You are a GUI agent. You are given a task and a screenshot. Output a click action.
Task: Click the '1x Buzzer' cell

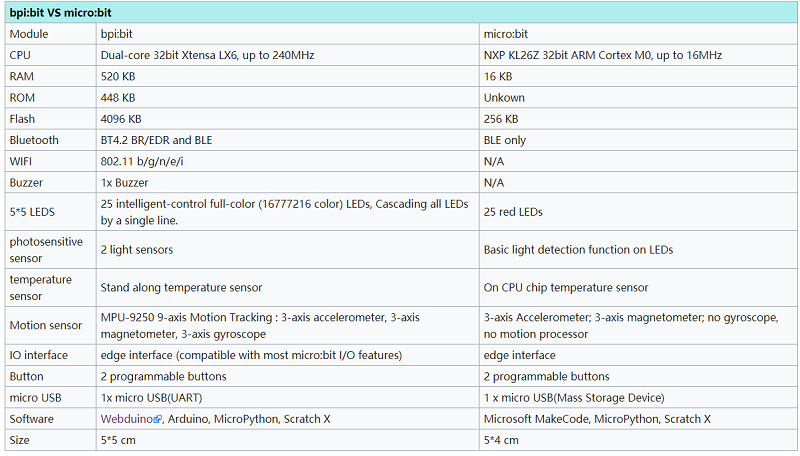tap(288, 183)
